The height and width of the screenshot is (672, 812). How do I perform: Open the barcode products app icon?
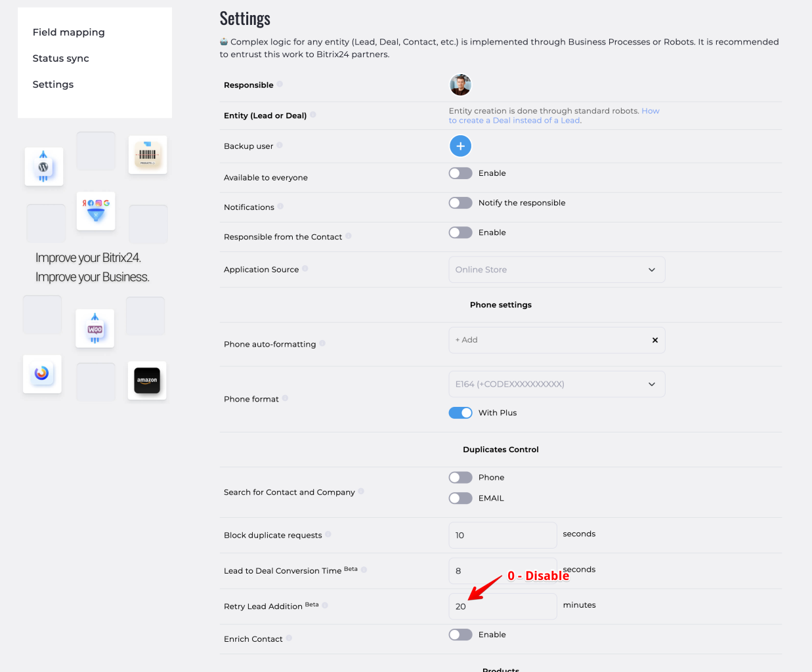[x=148, y=155]
